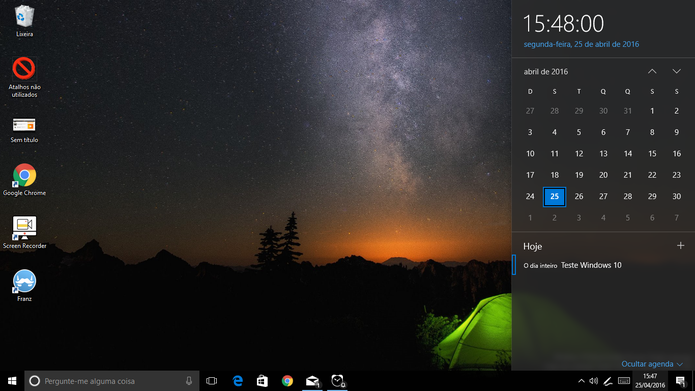Click the Task View taskbar icon
The height and width of the screenshot is (391, 695).
(x=212, y=381)
